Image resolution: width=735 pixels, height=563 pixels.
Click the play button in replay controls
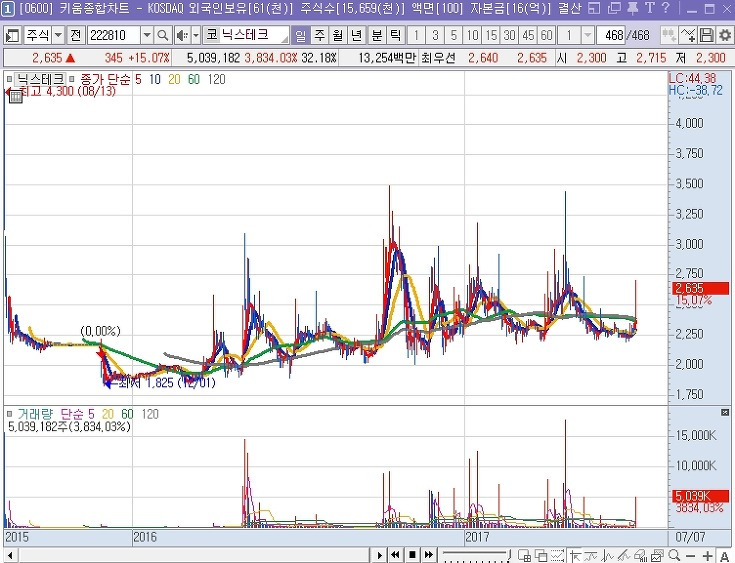tap(379, 555)
